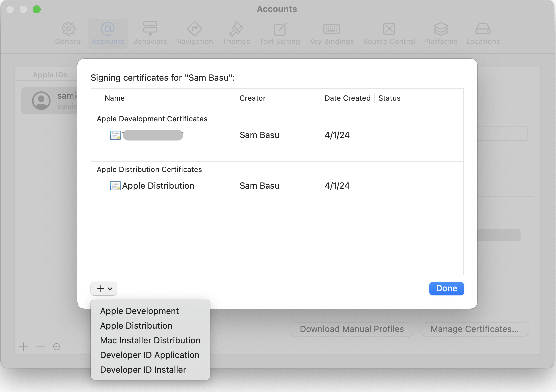Image resolution: width=556 pixels, height=392 pixels.
Task: Open the Navigation preferences icon
Action: point(194,29)
